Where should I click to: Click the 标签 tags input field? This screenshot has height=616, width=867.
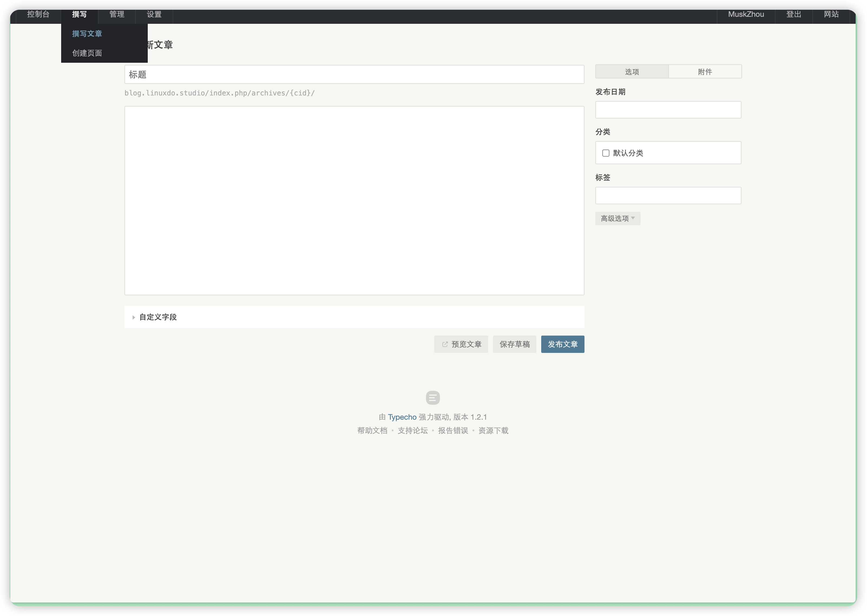coord(668,195)
